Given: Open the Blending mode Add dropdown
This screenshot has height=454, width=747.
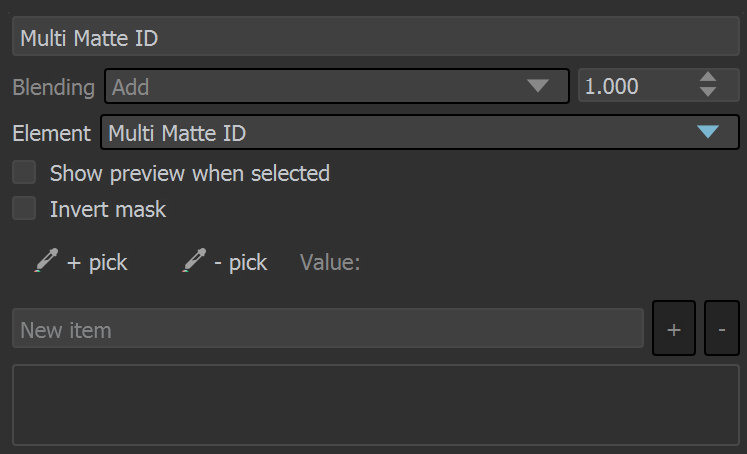Looking at the screenshot, I should 337,86.
